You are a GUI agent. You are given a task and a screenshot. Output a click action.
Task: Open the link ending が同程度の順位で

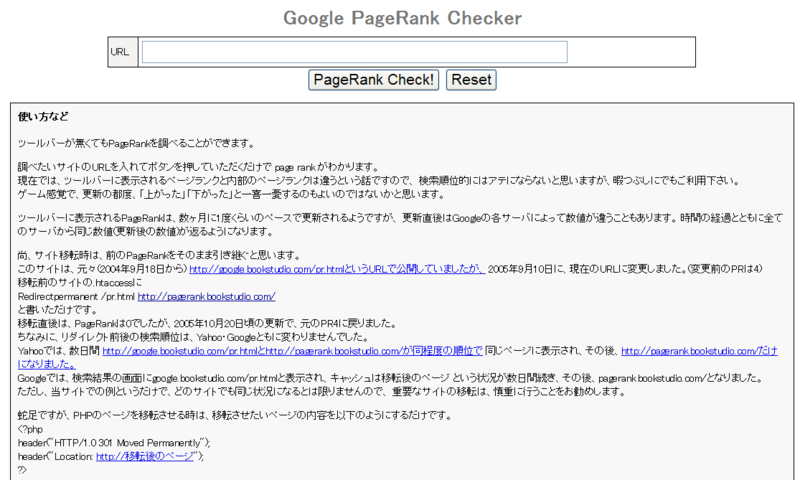point(292,351)
